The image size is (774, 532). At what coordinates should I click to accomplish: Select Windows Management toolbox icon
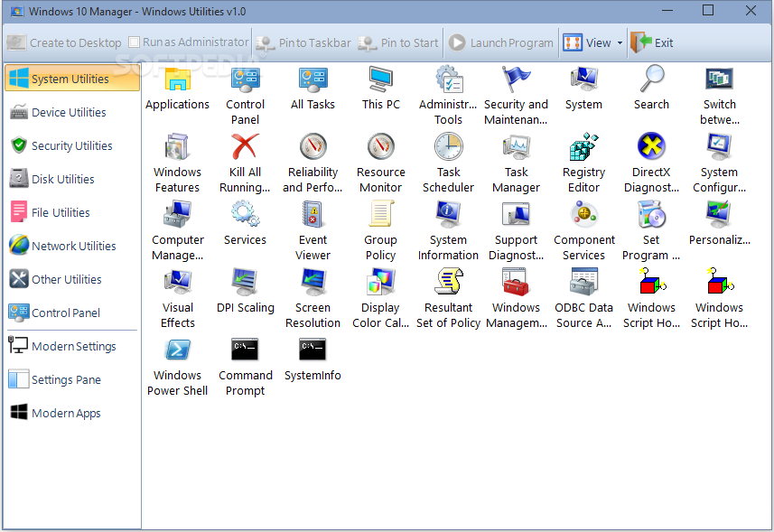(516, 282)
